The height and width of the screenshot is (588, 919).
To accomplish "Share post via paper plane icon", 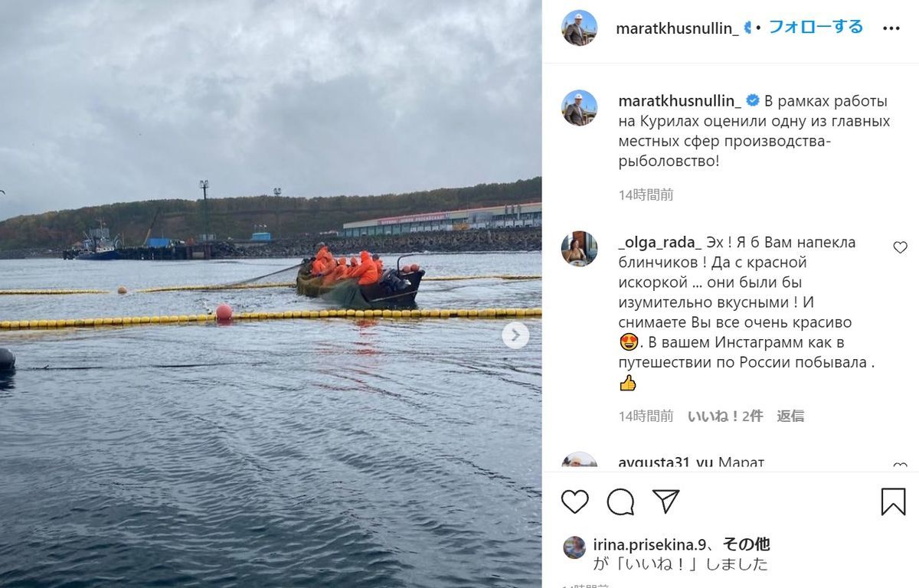I will coord(666,501).
